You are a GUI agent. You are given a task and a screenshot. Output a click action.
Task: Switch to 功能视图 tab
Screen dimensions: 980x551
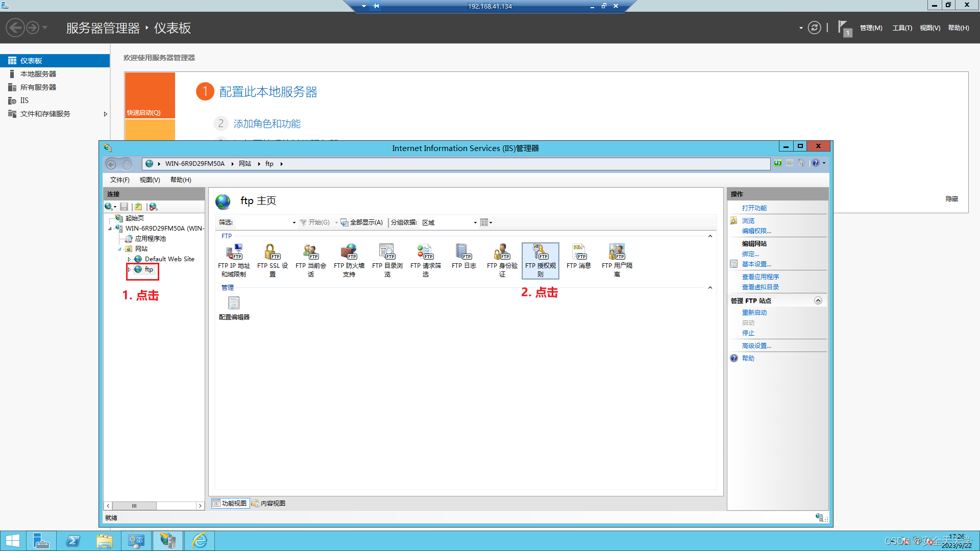tap(230, 504)
